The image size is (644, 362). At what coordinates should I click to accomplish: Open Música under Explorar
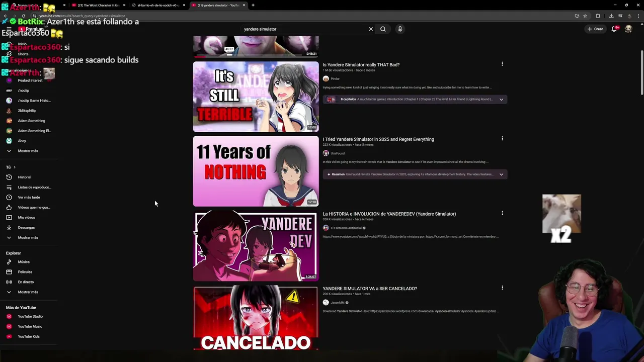point(24,262)
